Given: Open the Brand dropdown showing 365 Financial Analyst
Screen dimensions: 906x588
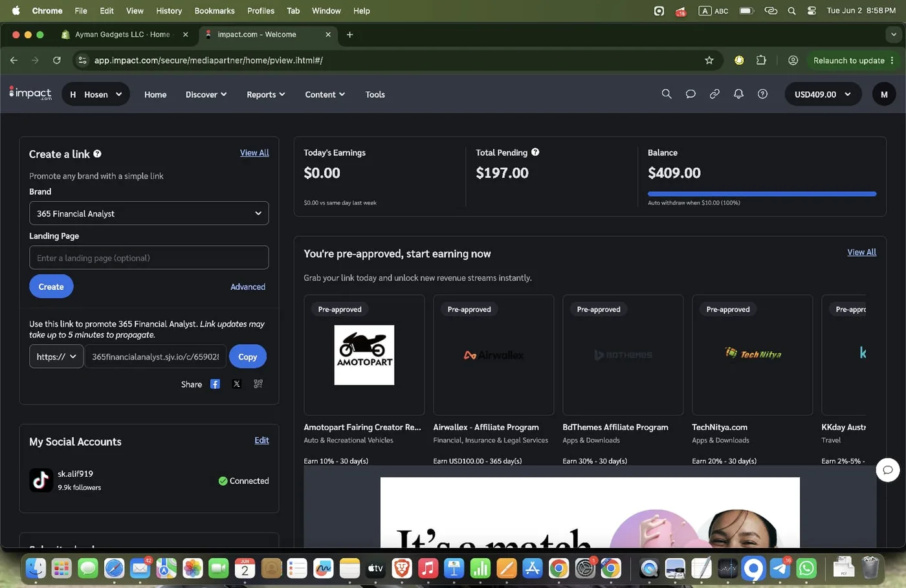Looking at the screenshot, I should pyautogui.click(x=149, y=213).
